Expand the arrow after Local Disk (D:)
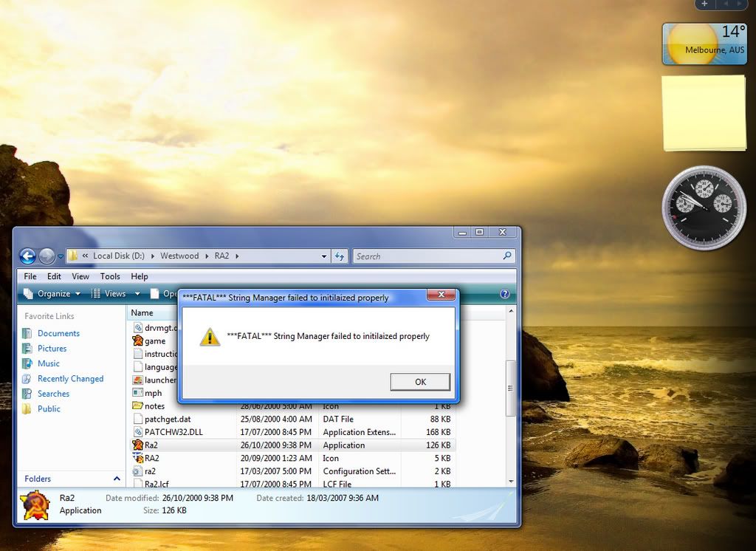 pyautogui.click(x=152, y=256)
